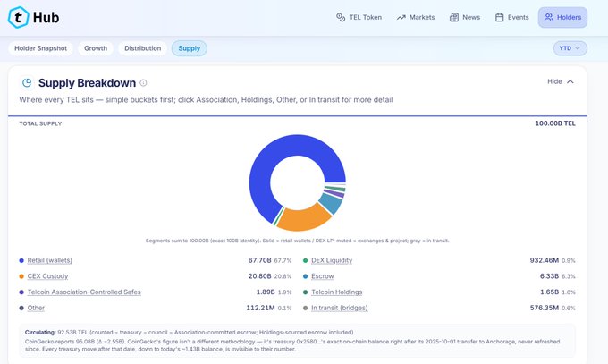The width and height of the screenshot is (608, 364).
Task: Open the In transit (bridges) link
Action: click(340, 308)
